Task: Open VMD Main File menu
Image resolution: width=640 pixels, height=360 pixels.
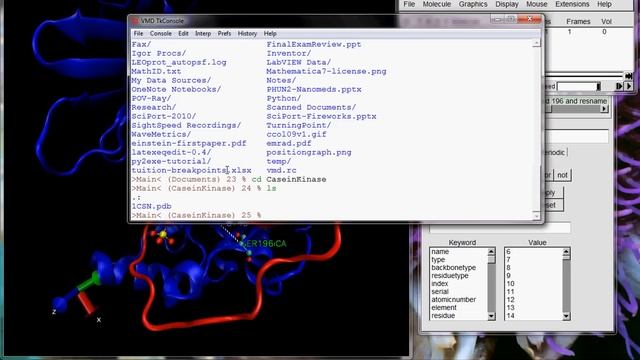Action: [x=409, y=4]
